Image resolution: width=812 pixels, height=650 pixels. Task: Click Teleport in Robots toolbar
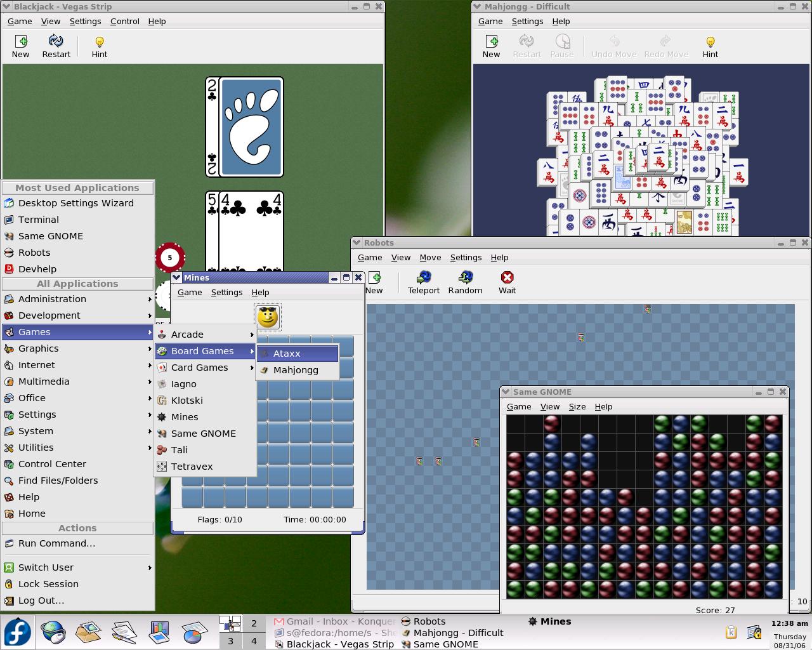(423, 282)
